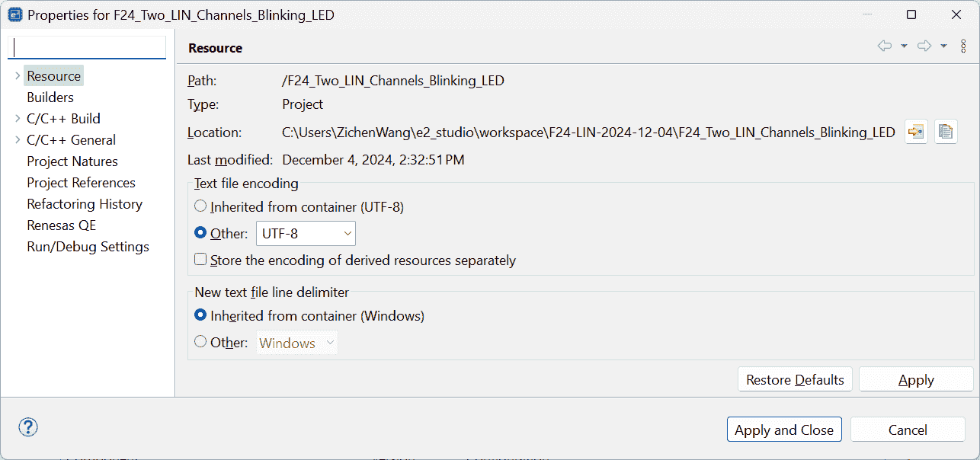Open the Run/Debug Settings page
The height and width of the screenshot is (460, 980).
pyautogui.click(x=88, y=247)
